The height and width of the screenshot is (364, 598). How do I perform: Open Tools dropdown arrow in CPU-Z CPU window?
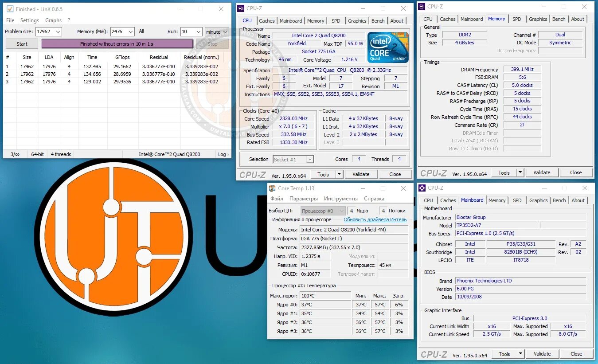tap(339, 174)
